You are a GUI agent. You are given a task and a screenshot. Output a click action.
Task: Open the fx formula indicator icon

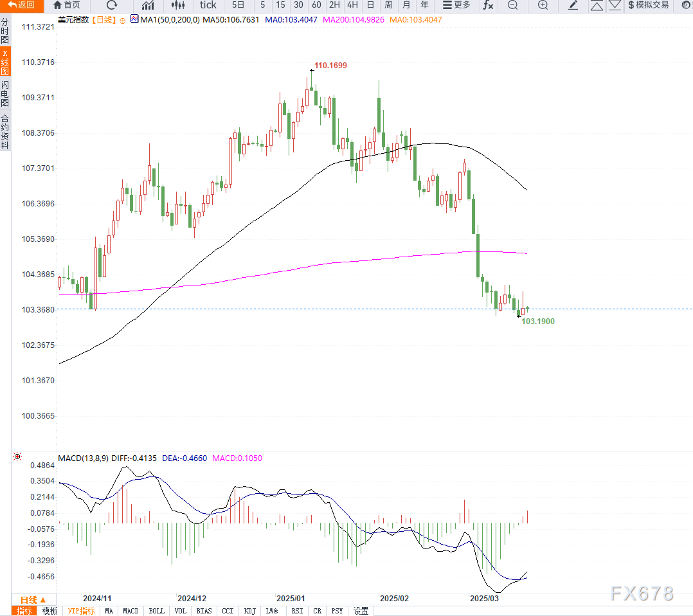[x=488, y=5]
